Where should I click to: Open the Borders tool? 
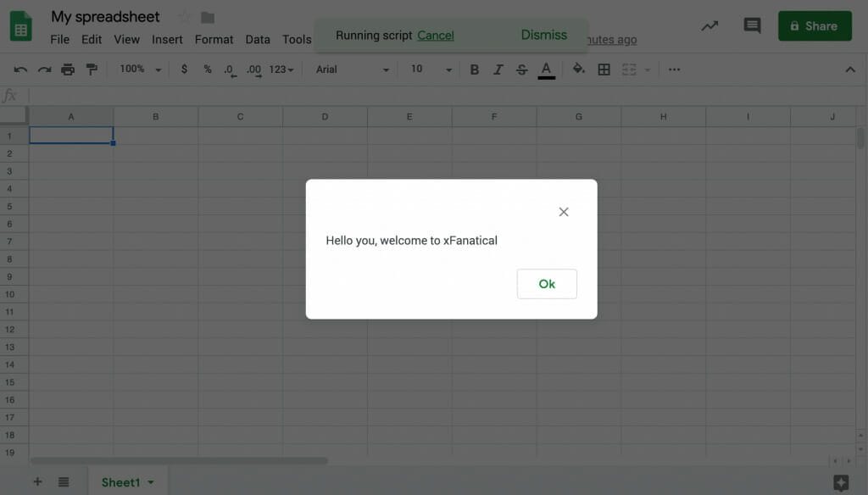[x=604, y=70]
